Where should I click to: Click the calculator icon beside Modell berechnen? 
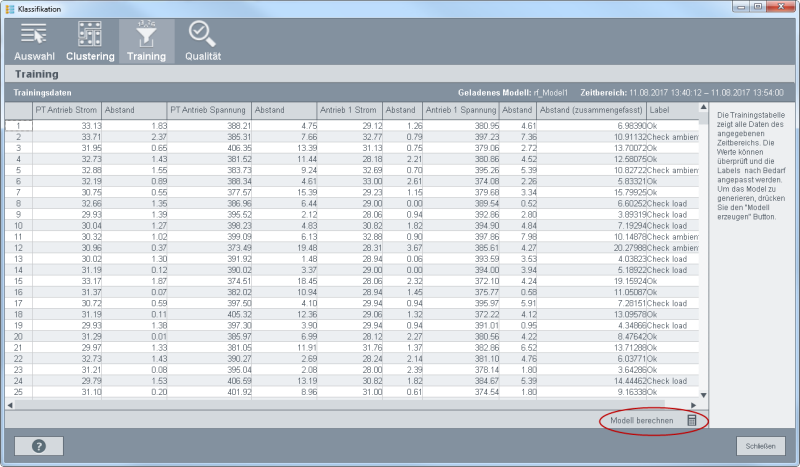point(691,421)
